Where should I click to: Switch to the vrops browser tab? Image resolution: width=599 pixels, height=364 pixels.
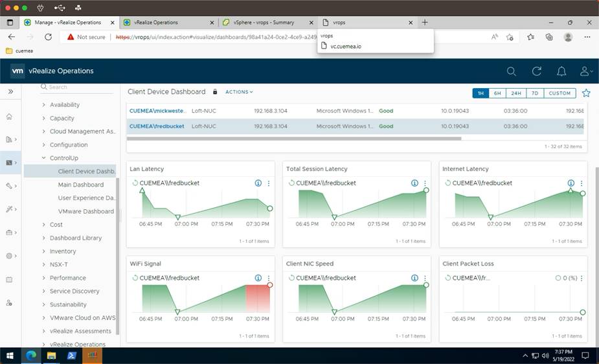coord(367,23)
